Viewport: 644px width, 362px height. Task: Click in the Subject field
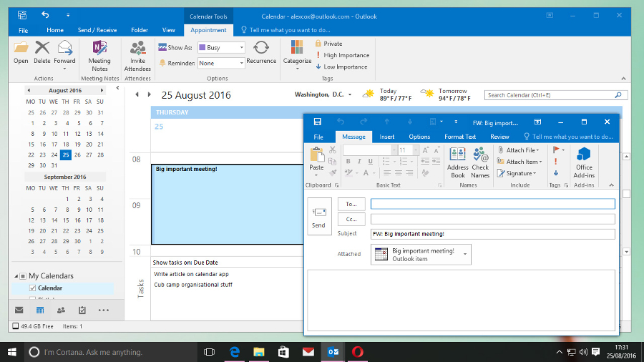(492, 234)
